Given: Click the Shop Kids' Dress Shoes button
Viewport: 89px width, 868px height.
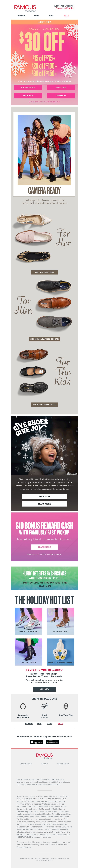Looking at the screenshot, I should (x=44, y=405).
